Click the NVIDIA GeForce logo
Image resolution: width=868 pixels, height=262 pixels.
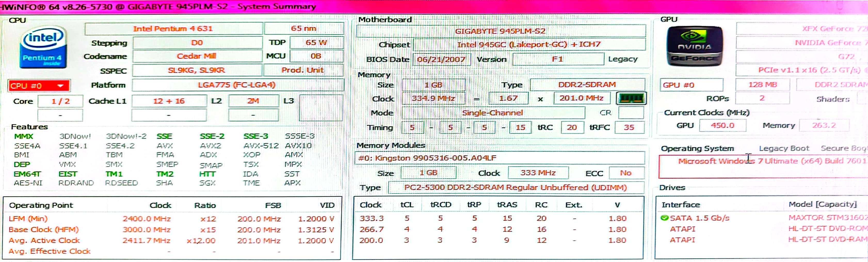pyautogui.click(x=695, y=46)
